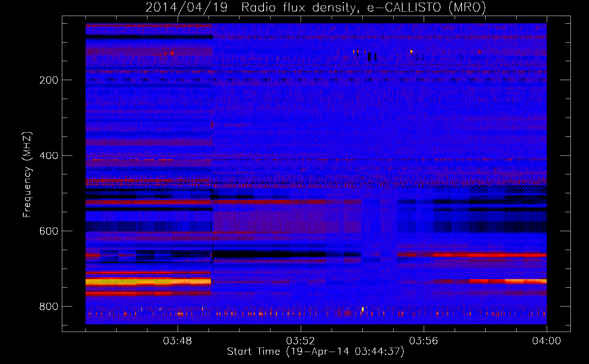Click the 400 frequency tick label
Image resolution: width=589 pixels, height=364 pixels.
click(49, 156)
